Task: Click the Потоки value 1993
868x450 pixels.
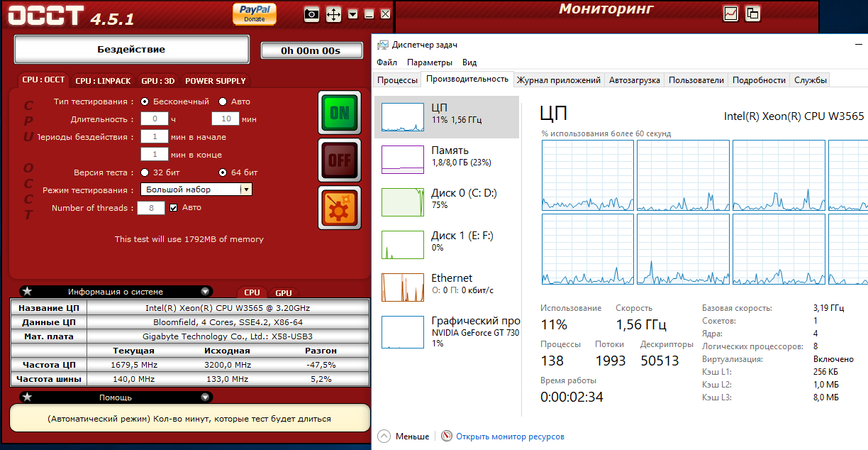Action: pyautogui.click(x=610, y=361)
